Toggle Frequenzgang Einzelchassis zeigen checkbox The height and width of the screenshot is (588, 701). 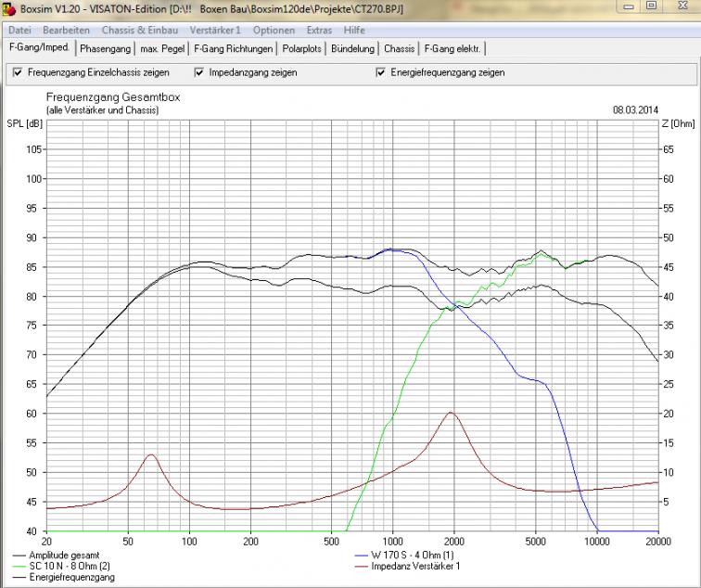pyautogui.click(x=18, y=72)
